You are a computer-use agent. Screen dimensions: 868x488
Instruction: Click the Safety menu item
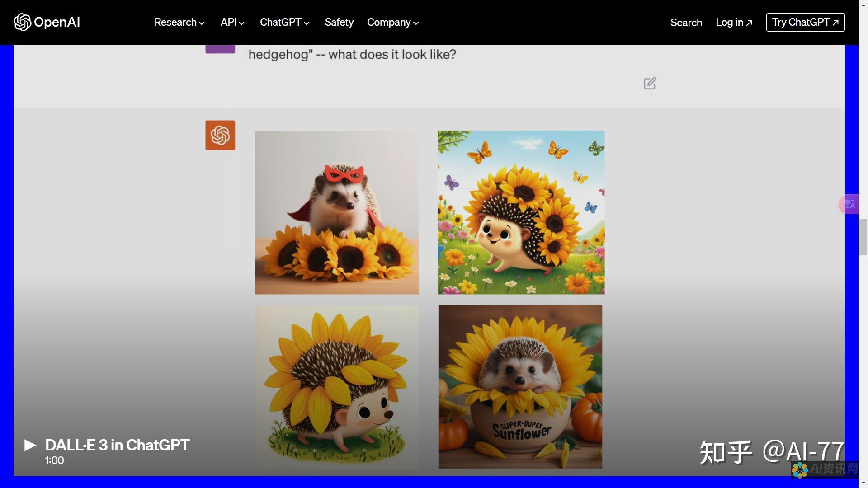point(339,22)
